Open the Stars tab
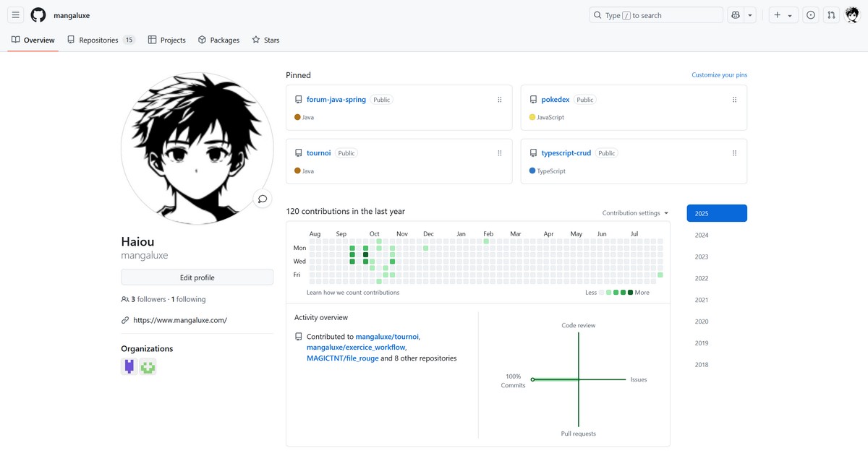The image size is (868, 461). pos(265,40)
